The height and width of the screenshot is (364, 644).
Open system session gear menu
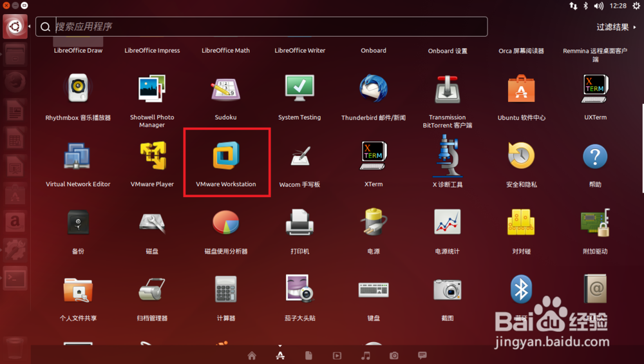[636, 6]
